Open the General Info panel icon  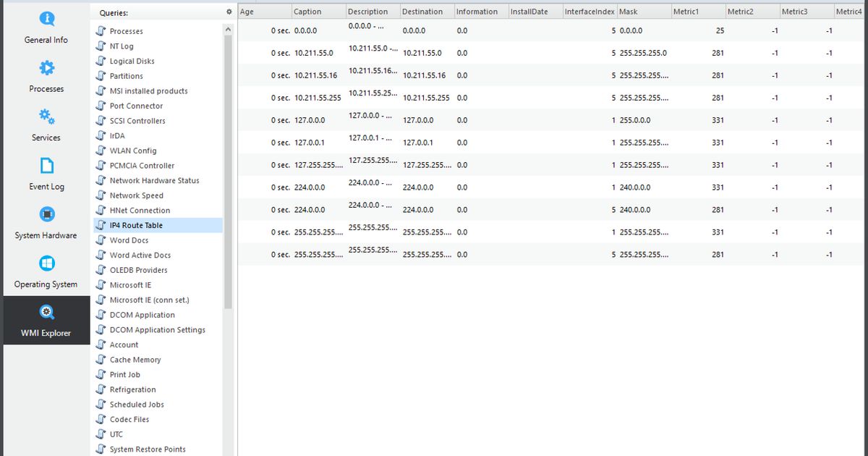[46, 20]
